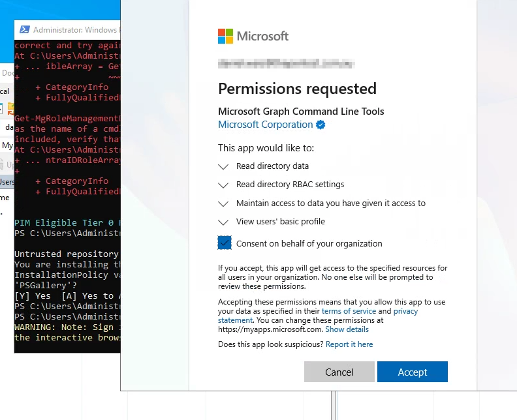Click the 'PIM Eligible Tier 0' line in PowerShell

click(x=67, y=222)
